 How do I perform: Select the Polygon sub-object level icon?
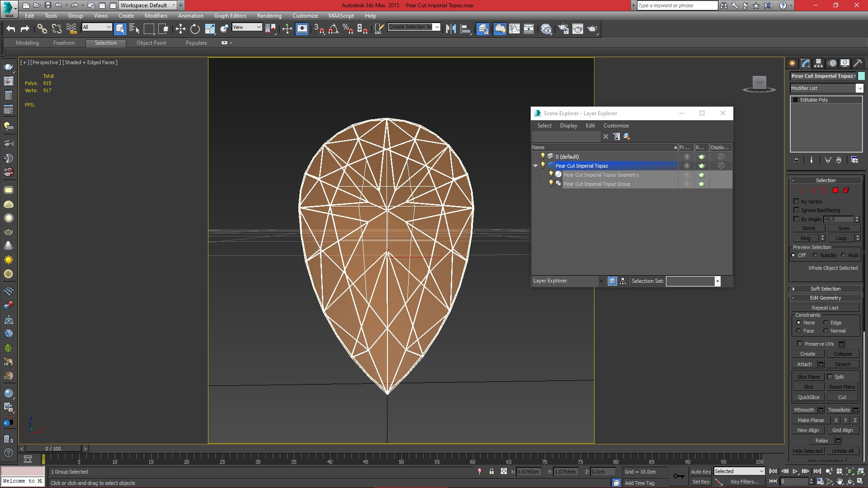[835, 191]
